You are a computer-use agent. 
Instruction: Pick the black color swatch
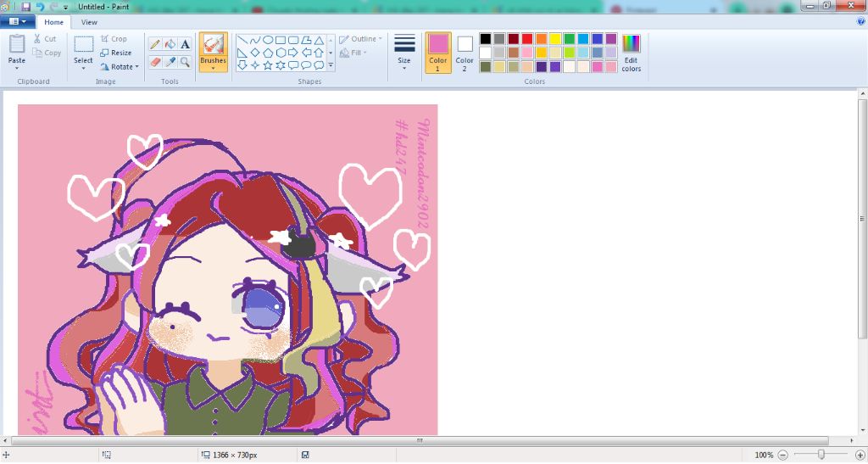click(486, 39)
